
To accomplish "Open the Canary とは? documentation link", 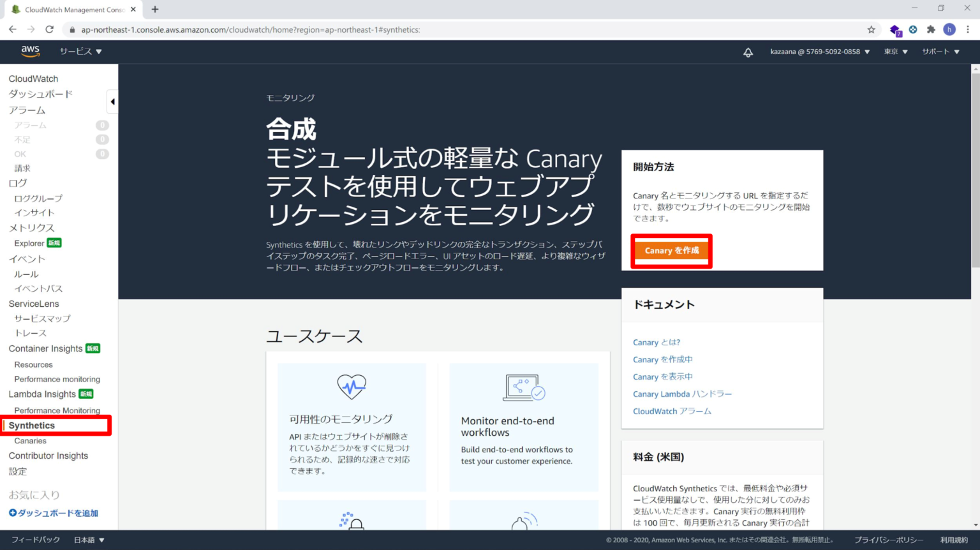I will point(656,342).
